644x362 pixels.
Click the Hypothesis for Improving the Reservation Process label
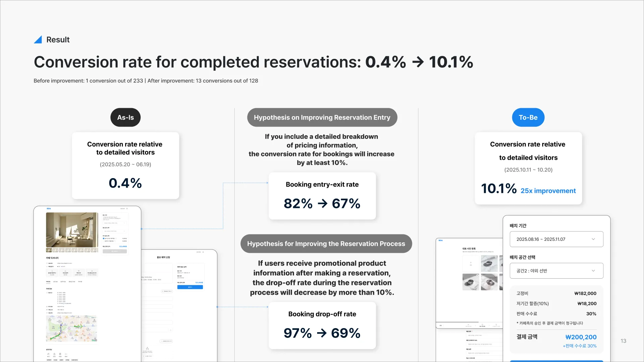pyautogui.click(x=326, y=244)
